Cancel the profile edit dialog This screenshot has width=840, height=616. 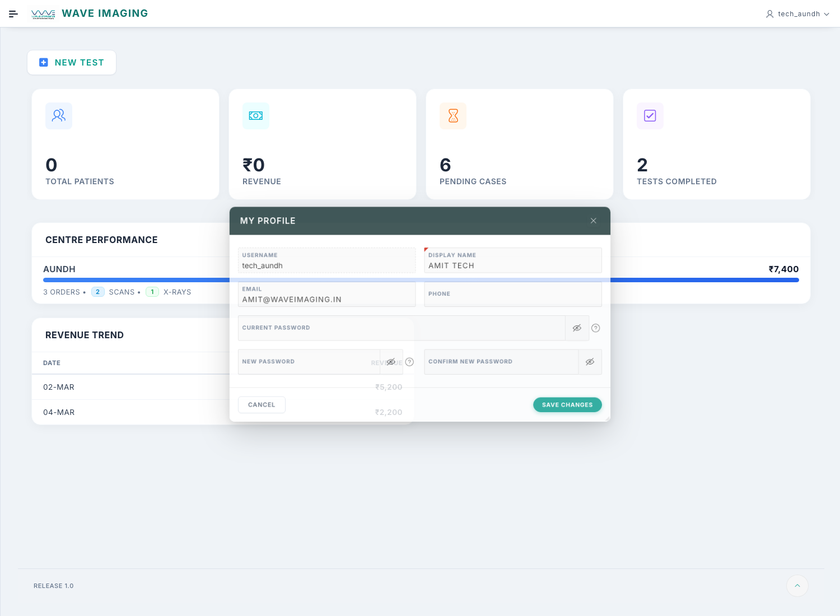(x=262, y=405)
